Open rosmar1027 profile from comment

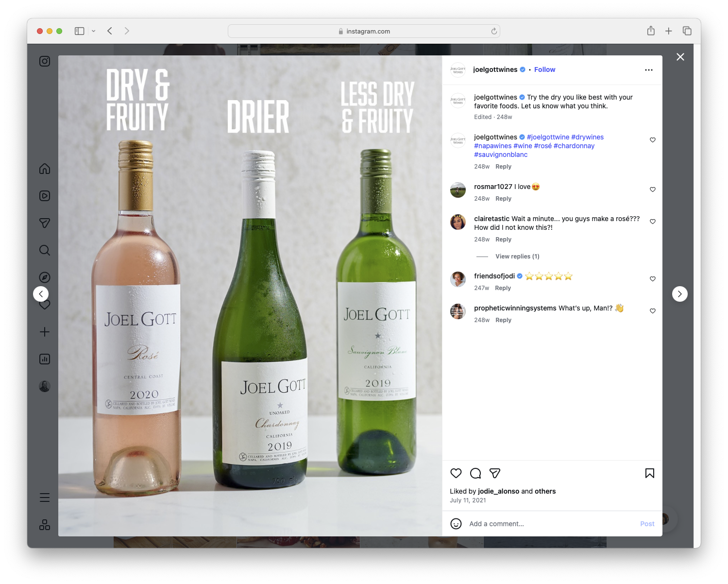coord(493,187)
